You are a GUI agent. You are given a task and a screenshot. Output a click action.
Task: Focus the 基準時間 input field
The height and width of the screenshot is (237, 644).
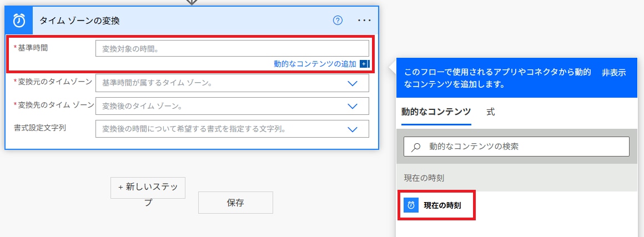coord(232,49)
